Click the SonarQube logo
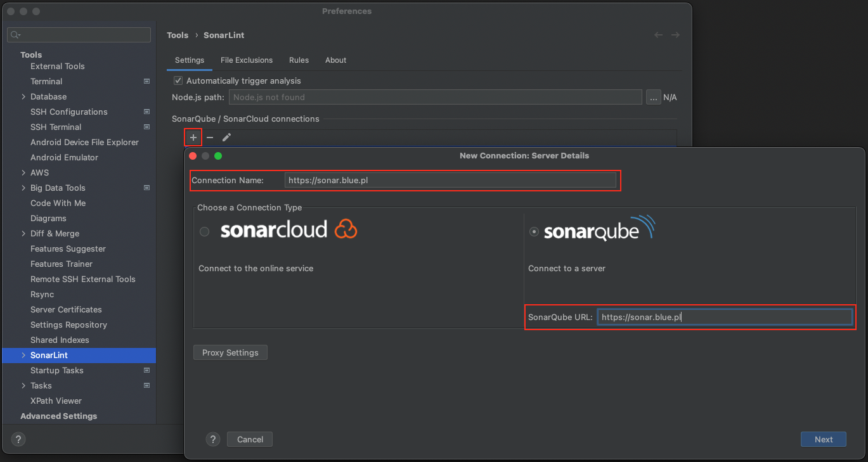The image size is (868, 462). tap(599, 229)
